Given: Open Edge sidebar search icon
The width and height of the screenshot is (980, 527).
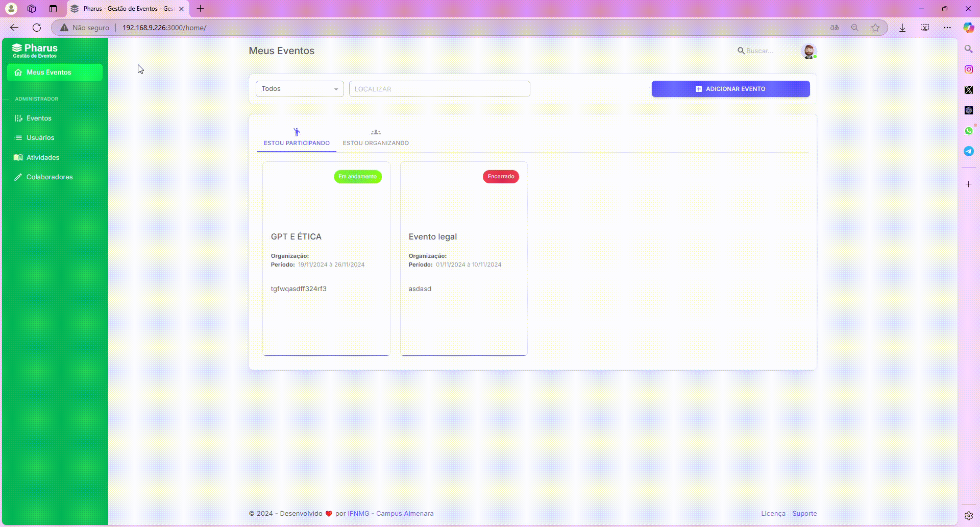Looking at the screenshot, I should [968, 49].
